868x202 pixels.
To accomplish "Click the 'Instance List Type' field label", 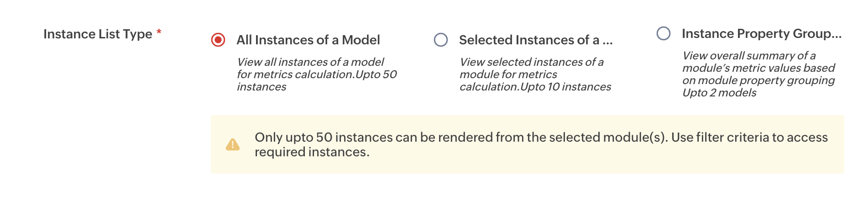I will pos(98,34).
